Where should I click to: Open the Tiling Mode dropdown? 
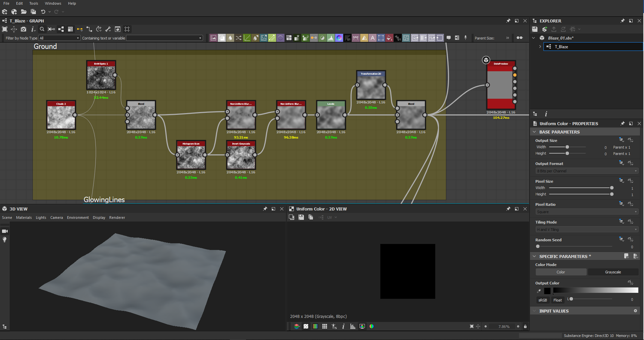click(x=587, y=229)
